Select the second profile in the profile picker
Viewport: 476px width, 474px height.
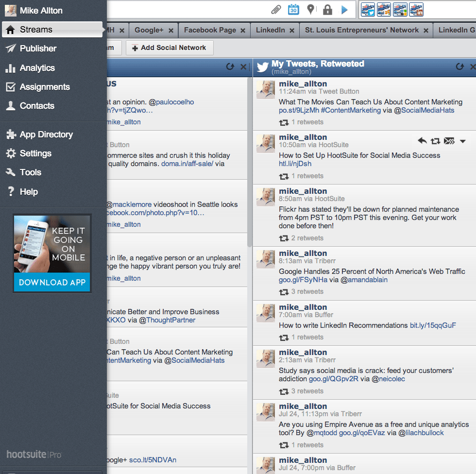click(x=384, y=9)
